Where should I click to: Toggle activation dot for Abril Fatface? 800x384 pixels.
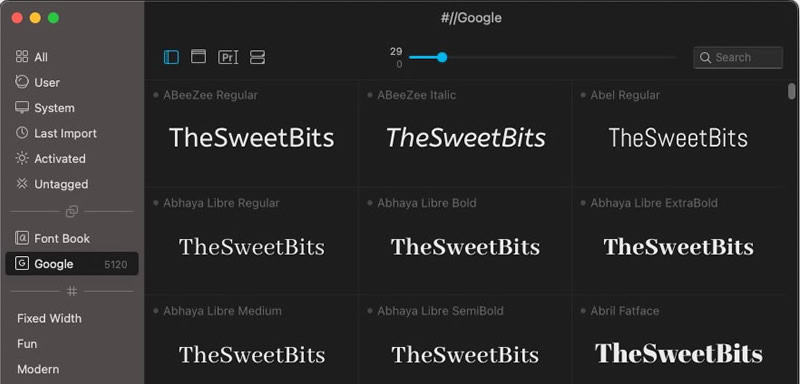(583, 311)
